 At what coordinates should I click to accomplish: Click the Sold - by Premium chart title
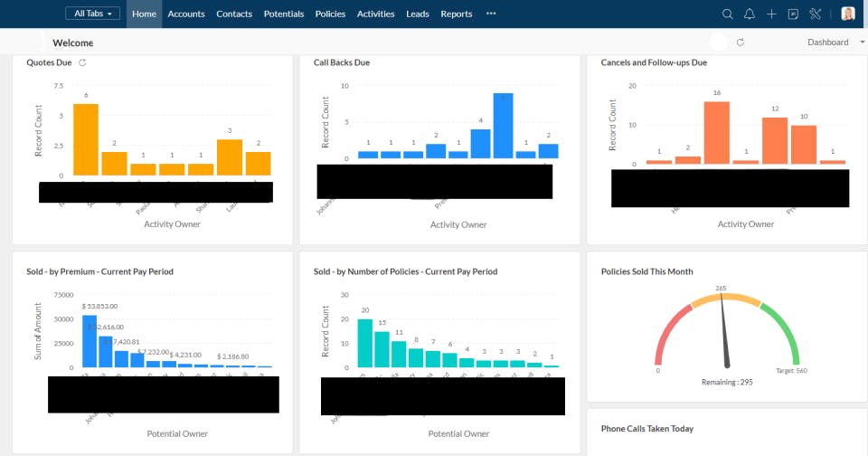(x=99, y=271)
